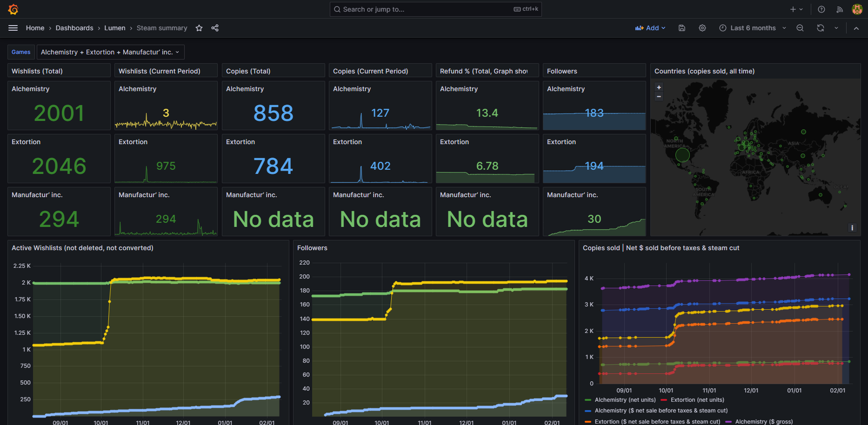Viewport: 868px width, 425px height.
Task: Zoom in on the countries map
Action: tap(659, 87)
